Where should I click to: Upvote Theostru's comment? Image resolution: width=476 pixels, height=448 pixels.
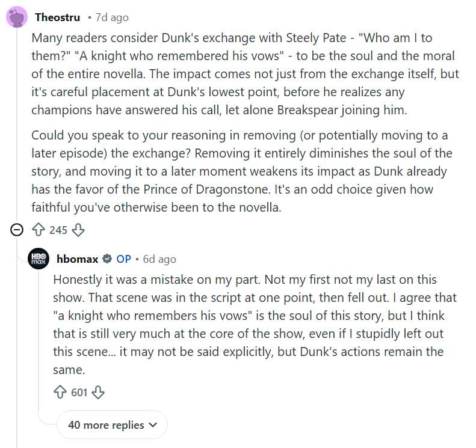pos(38,230)
